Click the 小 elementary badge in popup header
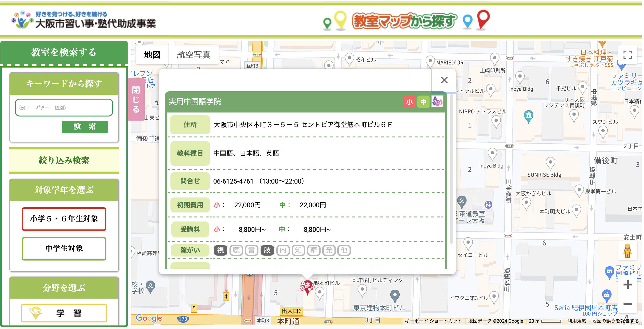Screen dimensions: 644x329 [409, 102]
